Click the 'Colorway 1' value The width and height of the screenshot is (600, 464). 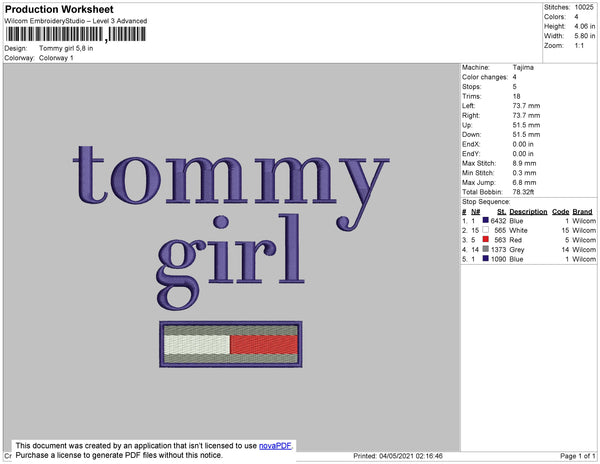56,58
